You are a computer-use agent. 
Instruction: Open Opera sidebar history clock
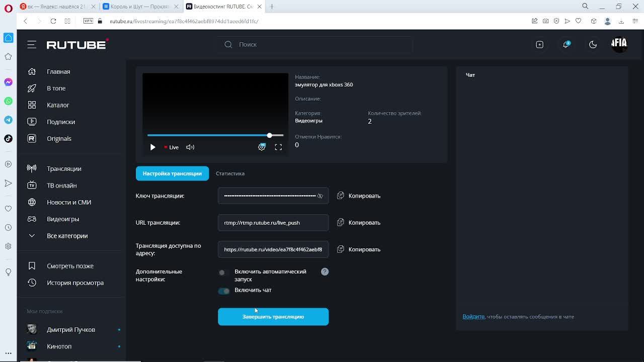coord(8,227)
